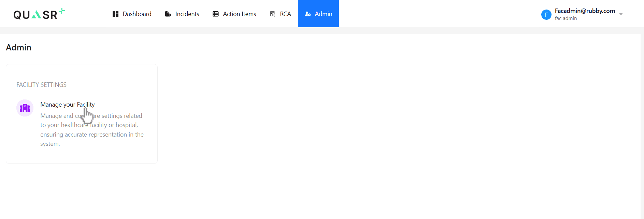Navigate to the RCA tab
Viewport: 644px width, 219px height.
click(285, 14)
